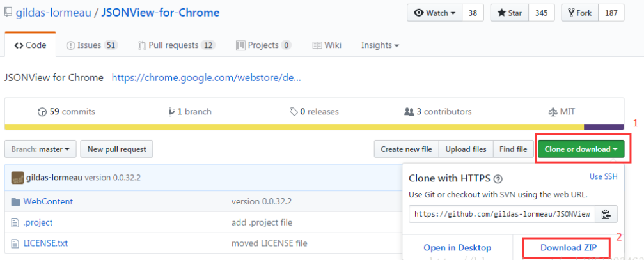The height and width of the screenshot is (260, 644).
Task: Copy clone URL with clipboard icon
Action: pyautogui.click(x=606, y=214)
